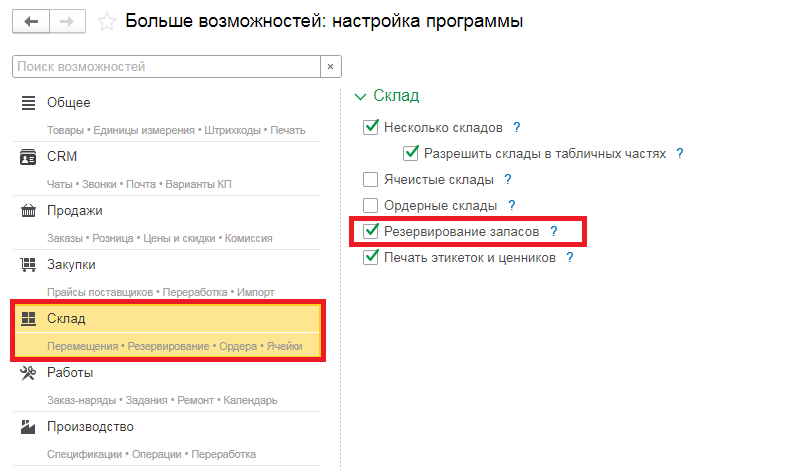Click 'Заказы • Розница • Цены и скидки • Комиссия' subtitle
This screenshot has width=795, height=470.
tap(160, 238)
